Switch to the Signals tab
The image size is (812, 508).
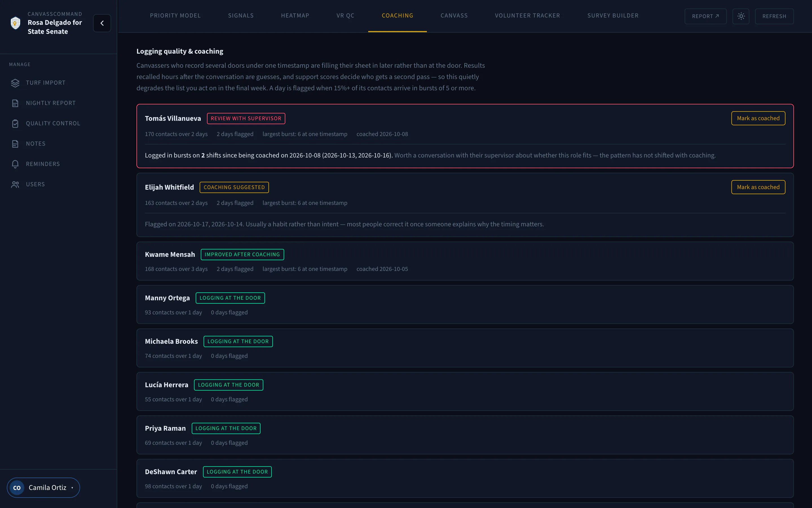(x=240, y=16)
